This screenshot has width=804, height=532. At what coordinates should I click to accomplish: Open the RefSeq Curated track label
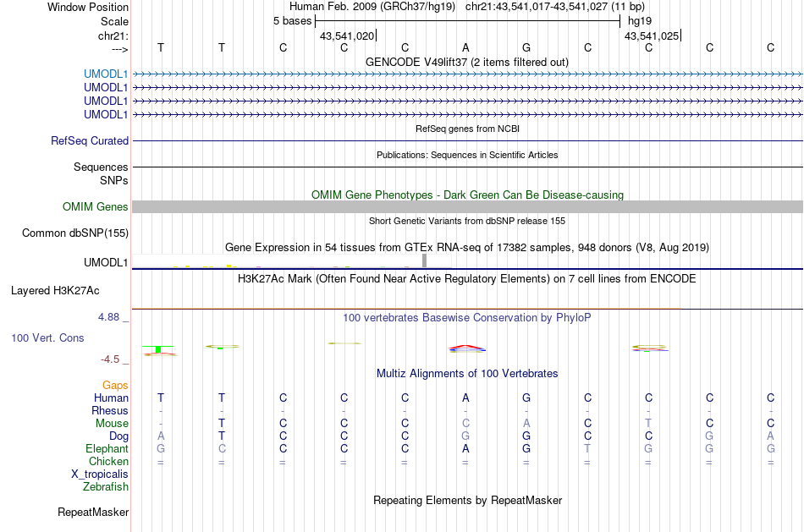pos(90,140)
